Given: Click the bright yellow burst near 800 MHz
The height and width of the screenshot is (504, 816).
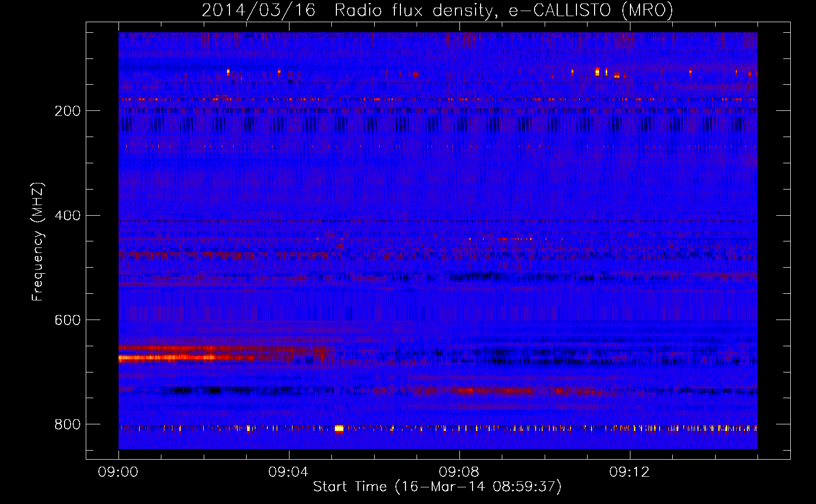Looking at the screenshot, I should [339, 429].
